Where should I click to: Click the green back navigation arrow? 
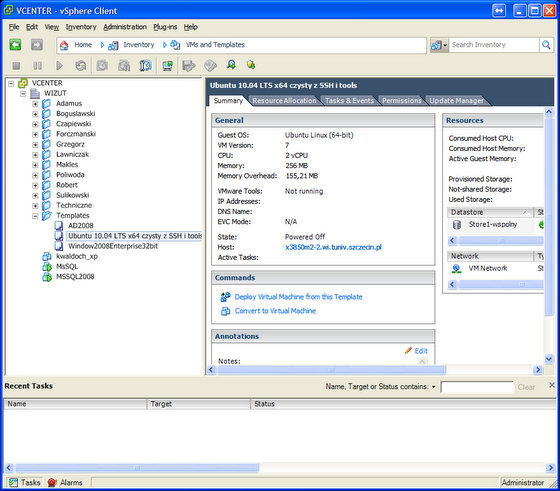(x=15, y=45)
